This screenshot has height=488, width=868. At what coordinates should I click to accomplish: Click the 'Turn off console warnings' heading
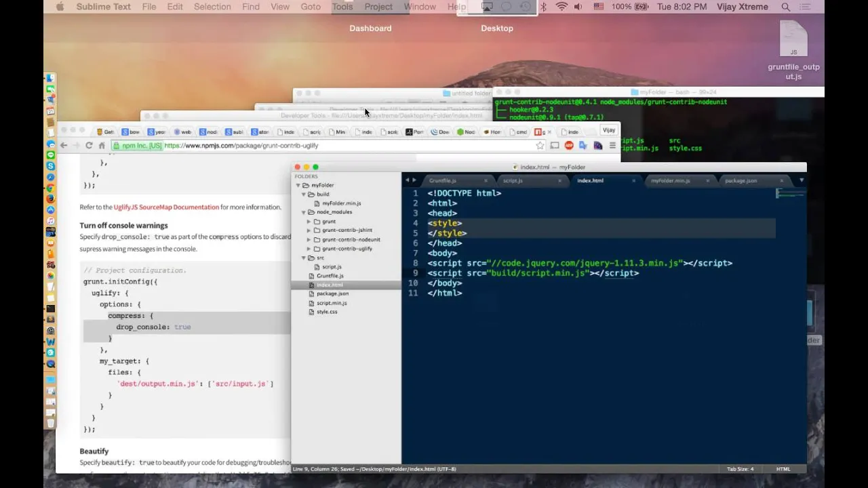pos(123,226)
